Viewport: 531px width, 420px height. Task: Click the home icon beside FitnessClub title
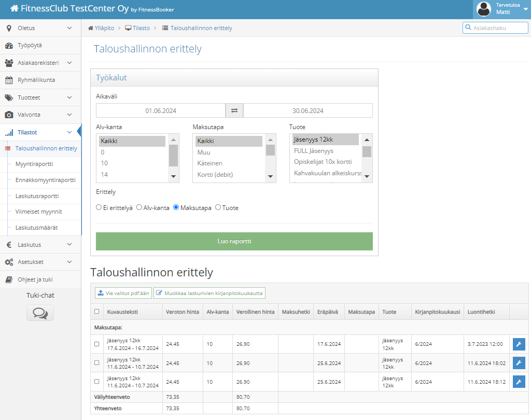(15, 8)
